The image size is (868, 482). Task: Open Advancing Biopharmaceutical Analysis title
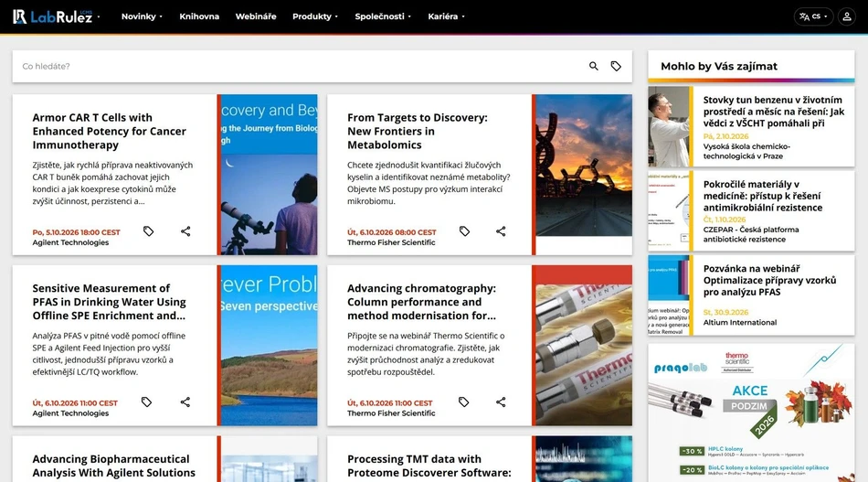click(x=113, y=466)
